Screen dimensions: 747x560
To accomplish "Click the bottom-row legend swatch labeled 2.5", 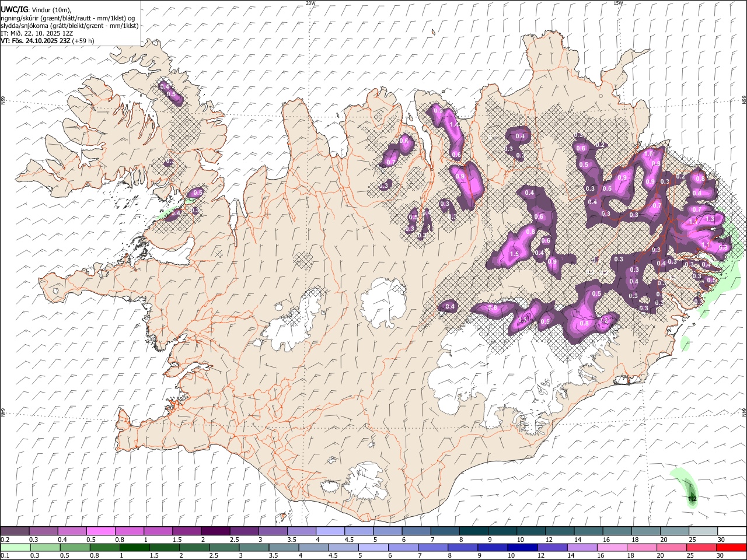I will (224, 547).
